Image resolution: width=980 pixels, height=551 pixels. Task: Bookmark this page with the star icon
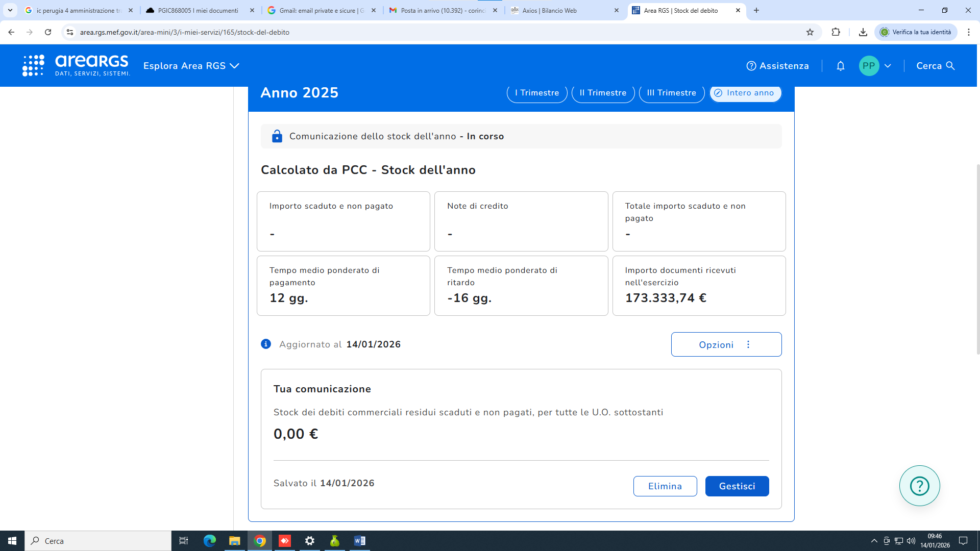pos(810,32)
